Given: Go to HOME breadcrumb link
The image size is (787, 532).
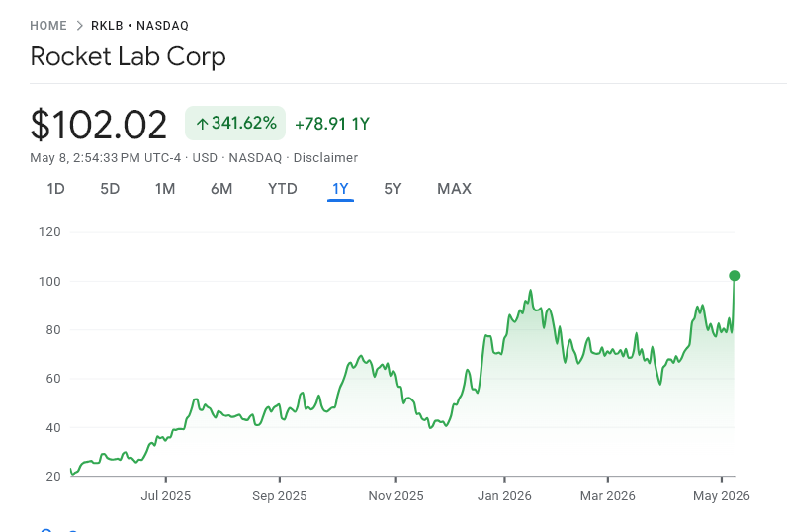Looking at the screenshot, I should point(48,26).
